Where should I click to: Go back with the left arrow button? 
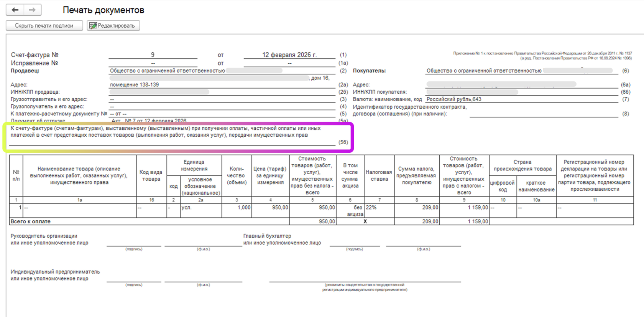[x=15, y=10]
